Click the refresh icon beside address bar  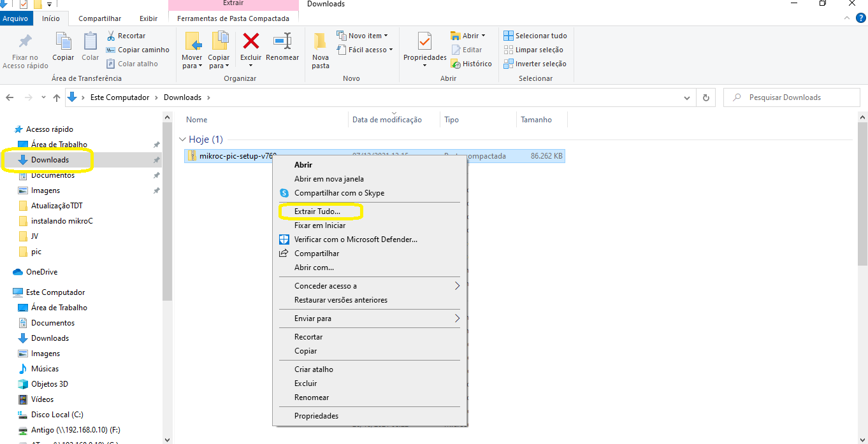[705, 97]
